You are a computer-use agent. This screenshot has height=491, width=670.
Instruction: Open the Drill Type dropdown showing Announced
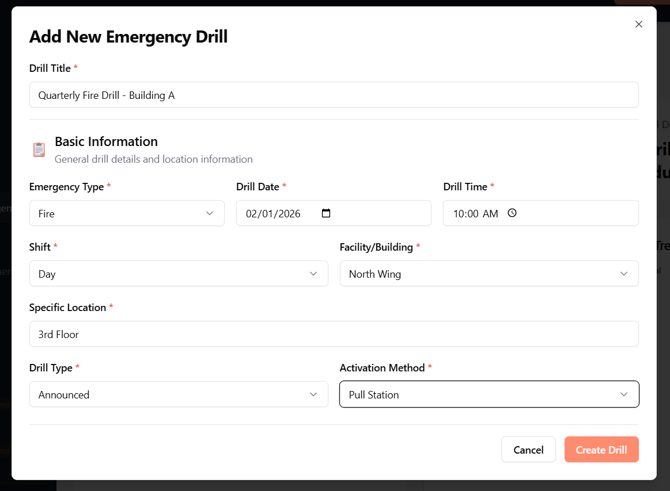click(x=178, y=395)
